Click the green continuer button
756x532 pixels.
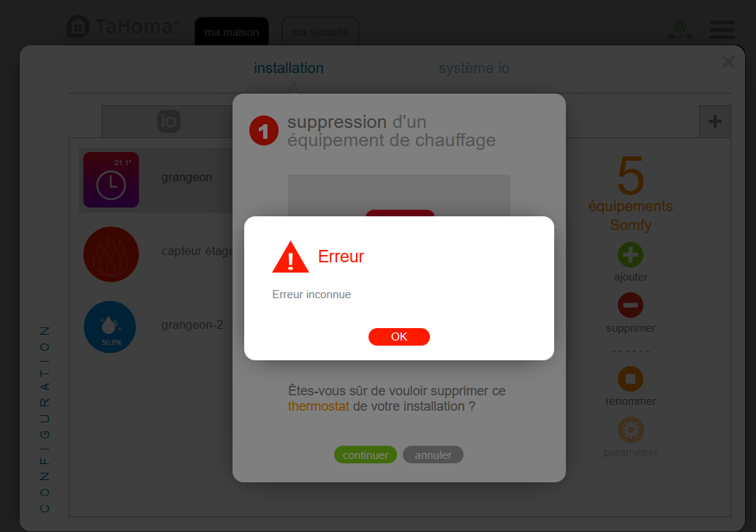(x=366, y=455)
